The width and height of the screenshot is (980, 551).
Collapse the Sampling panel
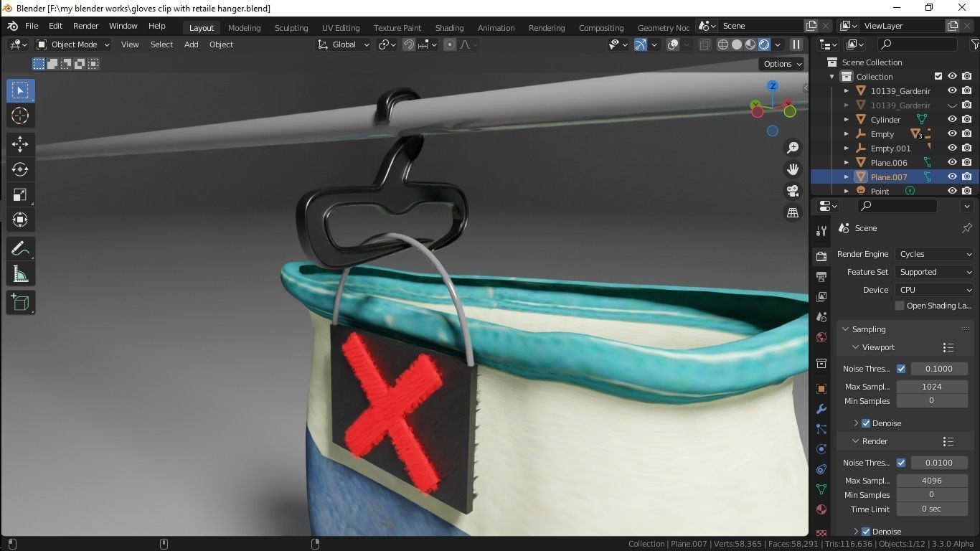tap(844, 329)
